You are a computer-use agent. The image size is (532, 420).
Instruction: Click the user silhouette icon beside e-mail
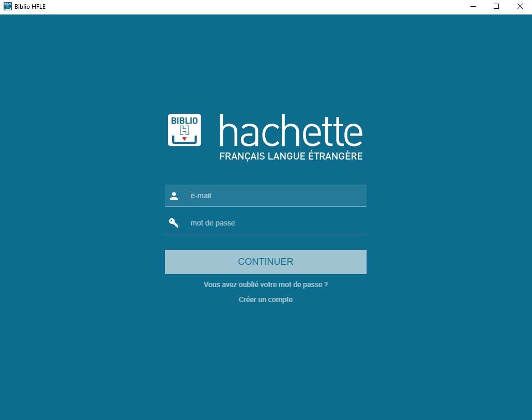tap(174, 196)
